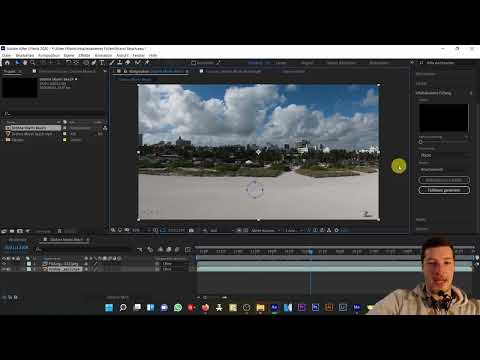Take a snapshot with the camera icon
Screen dimensions: 480x360
191,230
